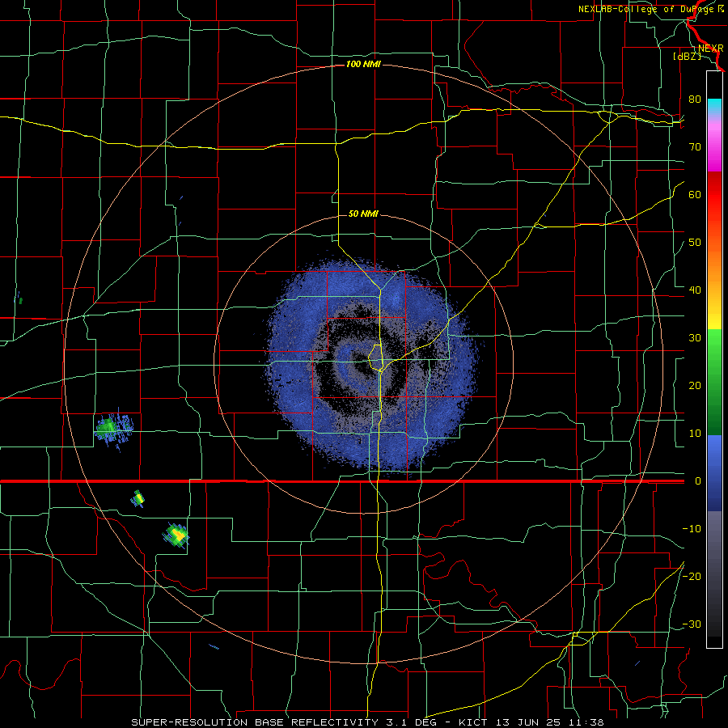Click the -10 value on the color scale

[692, 528]
